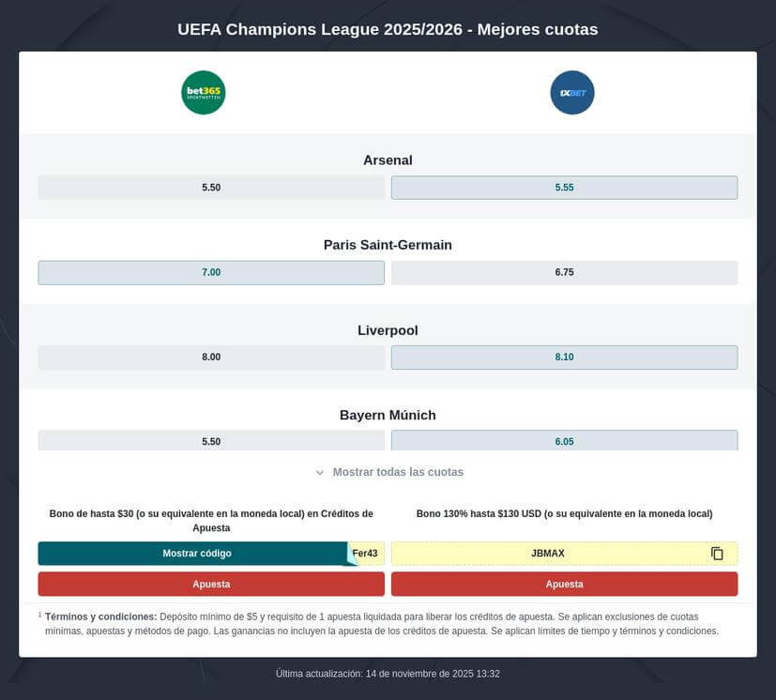
Task: Click the bet365 Apuesta button
Action: click(x=211, y=584)
